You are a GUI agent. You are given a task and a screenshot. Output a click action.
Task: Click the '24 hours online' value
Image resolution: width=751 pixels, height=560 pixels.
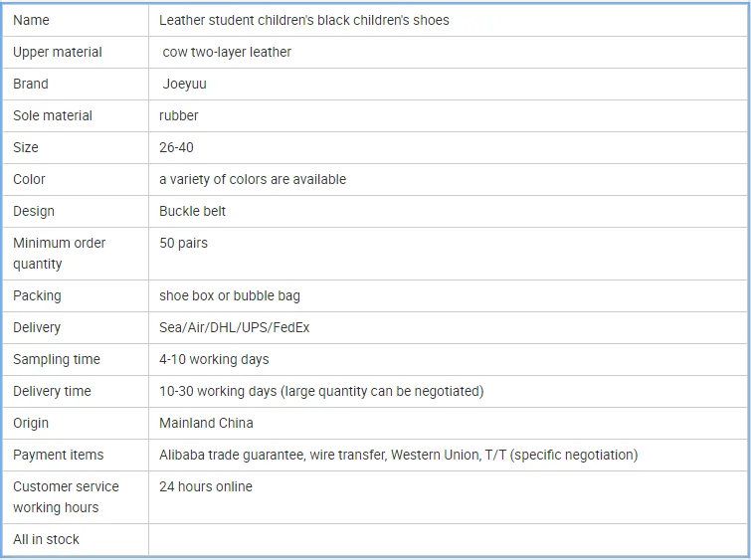click(x=206, y=486)
